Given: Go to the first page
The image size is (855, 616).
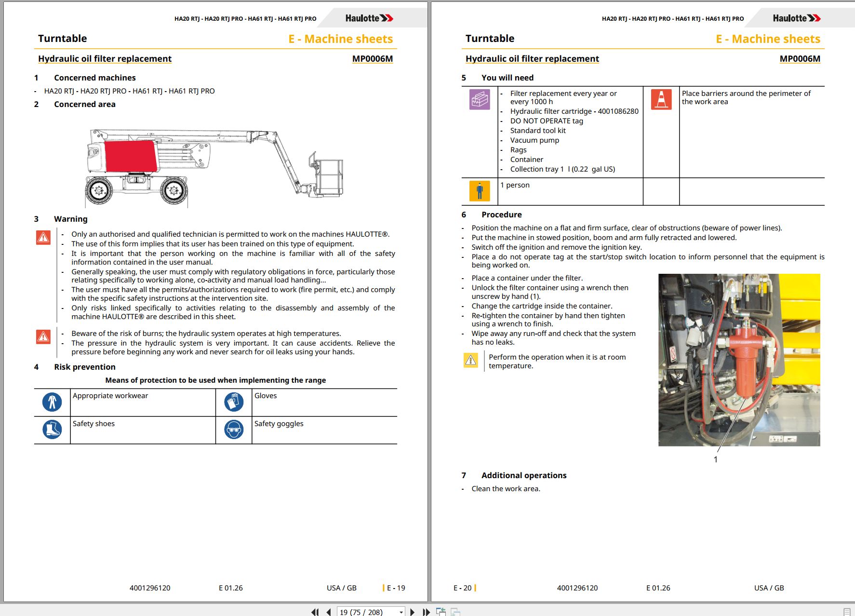Looking at the screenshot, I should pyautogui.click(x=315, y=612).
